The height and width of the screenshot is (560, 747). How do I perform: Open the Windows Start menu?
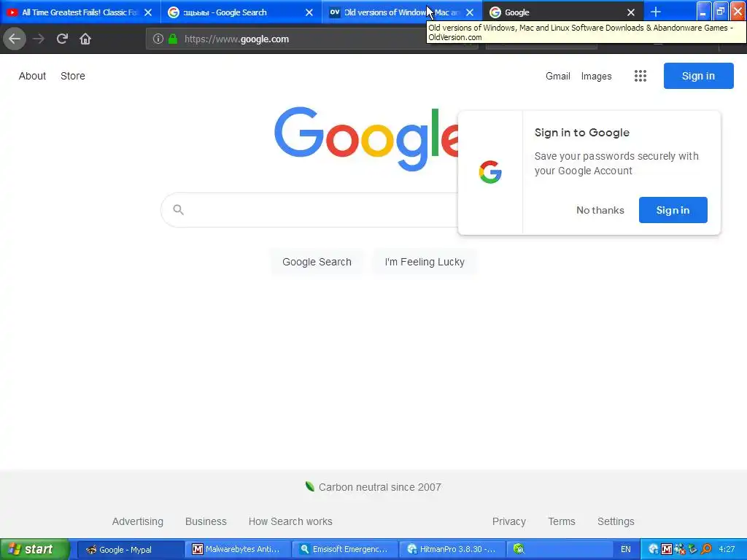[35, 549]
